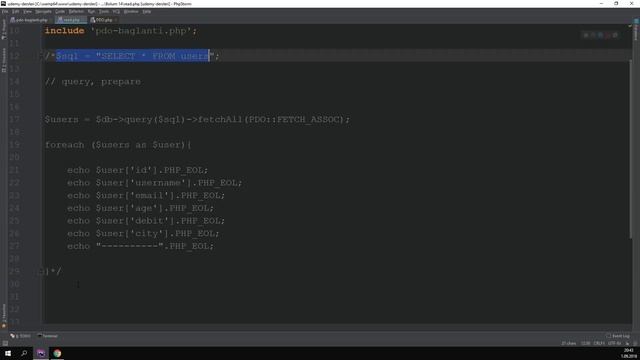This screenshot has height=360, width=640.
Task: Open the Favorites tool window
Action: click(x=4, y=316)
